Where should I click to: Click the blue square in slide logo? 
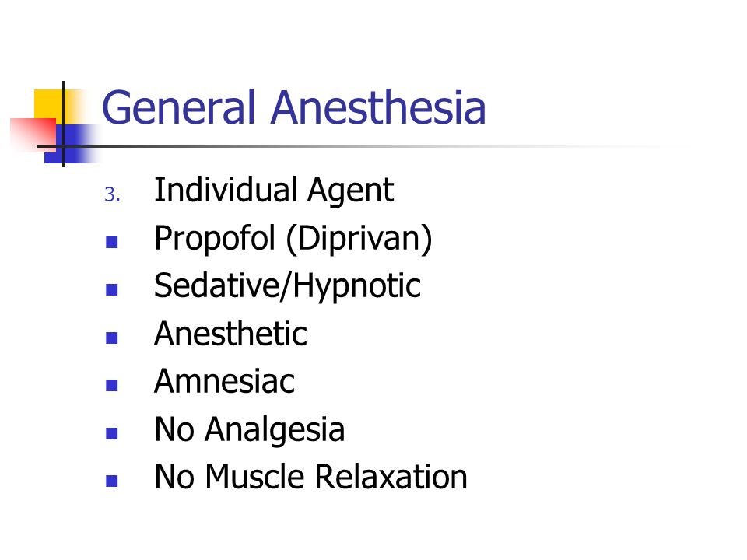click(72, 144)
